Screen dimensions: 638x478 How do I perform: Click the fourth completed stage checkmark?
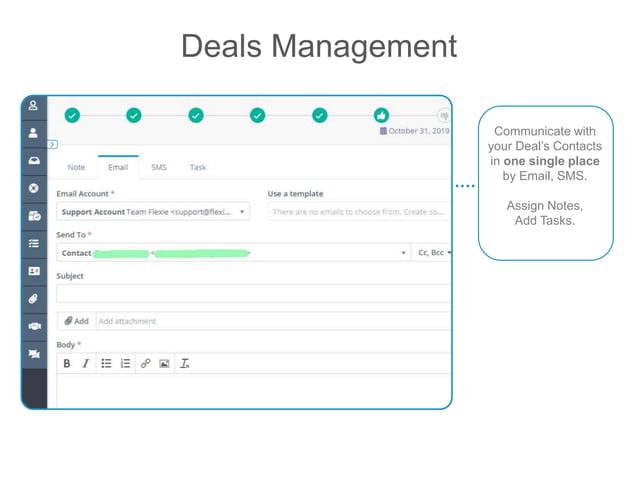[258, 116]
